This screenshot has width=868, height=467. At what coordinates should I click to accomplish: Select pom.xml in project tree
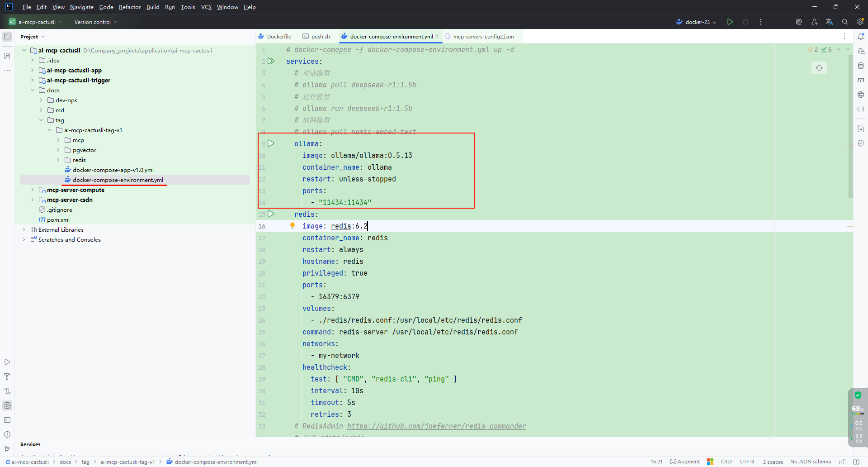[x=58, y=219]
